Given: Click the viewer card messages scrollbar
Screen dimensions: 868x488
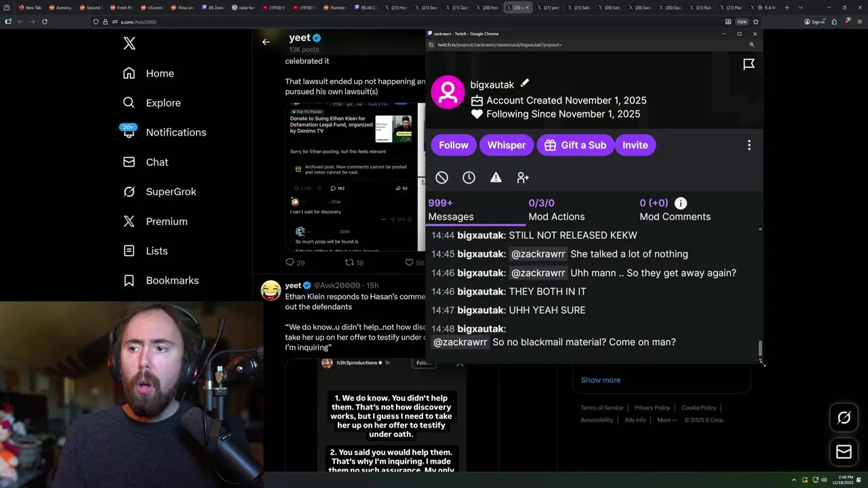Looking at the screenshot, I should [x=760, y=349].
